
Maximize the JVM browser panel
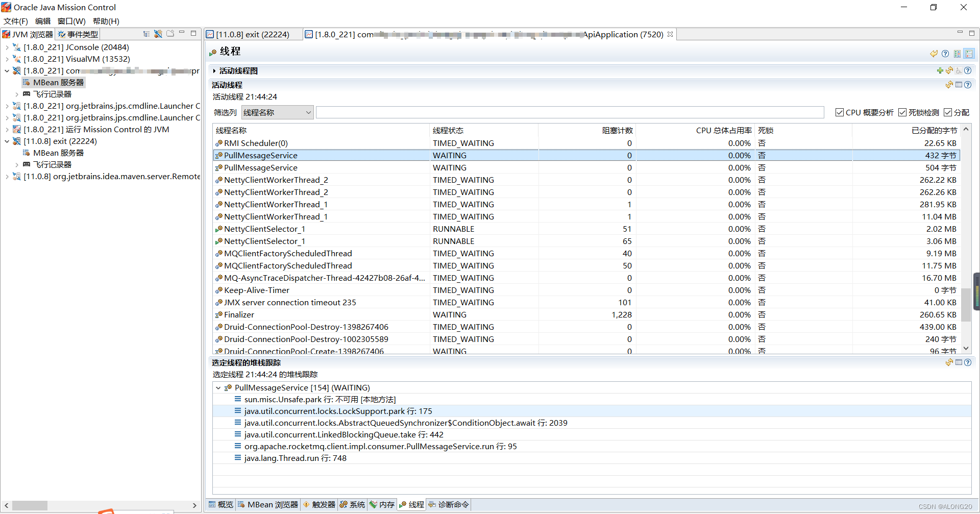point(193,33)
